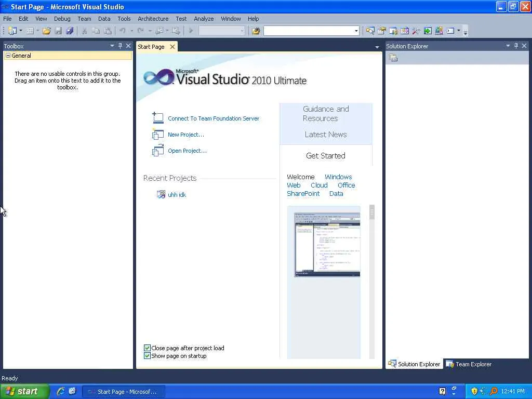Click Solution Explorer Properties icon
The width and height of the screenshot is (532, 399).
point(393,58)
